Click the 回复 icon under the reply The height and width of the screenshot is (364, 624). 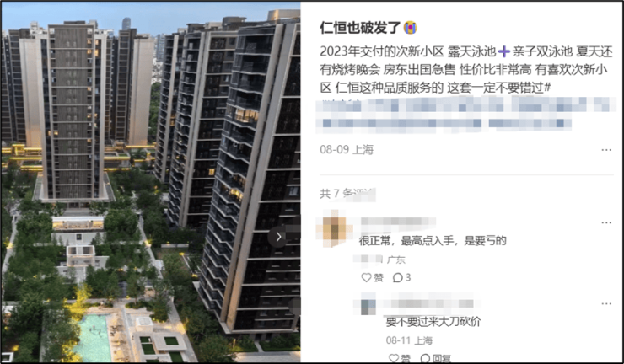click(x=435, y=358)
